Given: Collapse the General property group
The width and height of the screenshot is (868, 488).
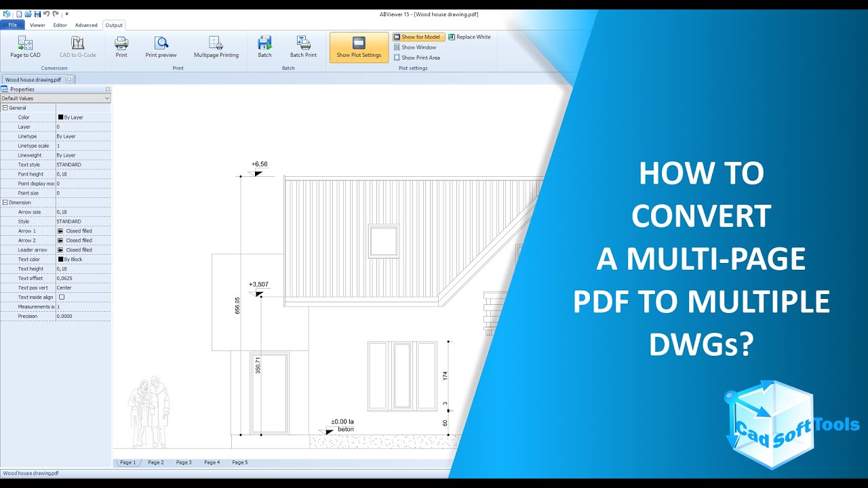Looking at the screenshot, I should pos(5,108).
